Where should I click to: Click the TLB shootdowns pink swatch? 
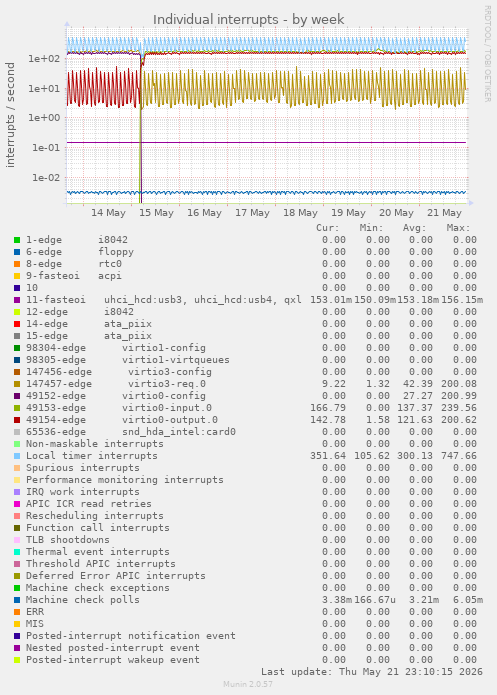[x=17, y=540]
